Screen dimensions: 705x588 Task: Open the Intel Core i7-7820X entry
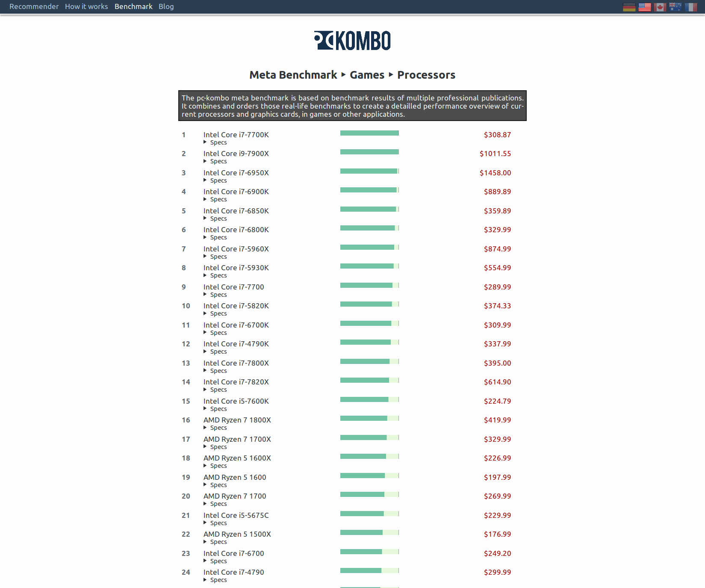click(236, 382)
